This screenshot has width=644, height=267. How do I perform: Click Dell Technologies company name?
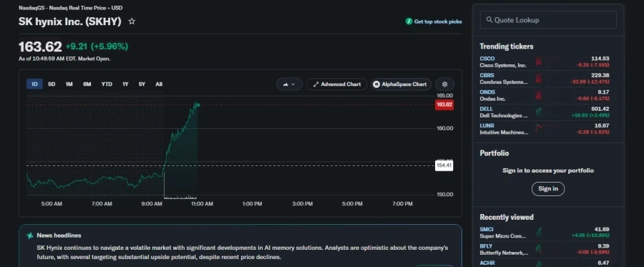click(x=504, y=116)
